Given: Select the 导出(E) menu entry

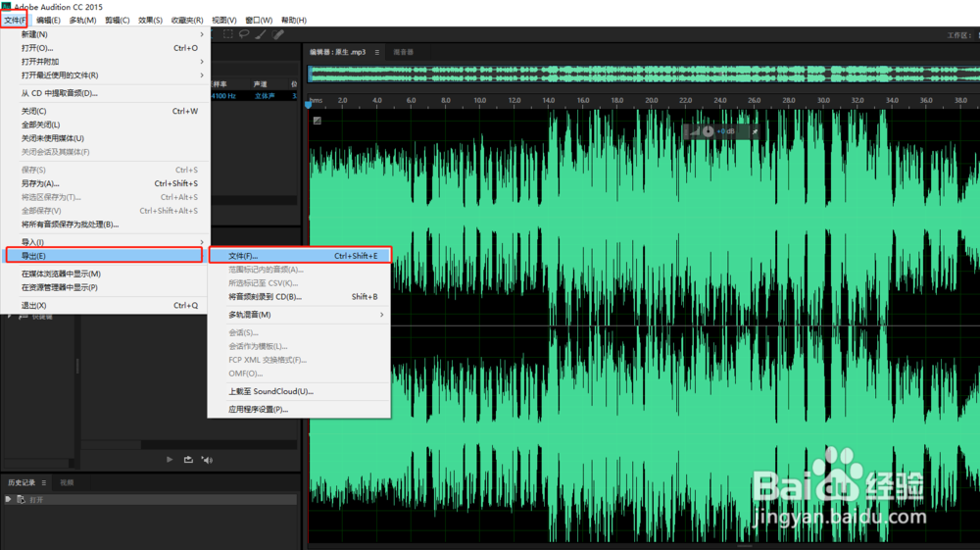Looking at the screenshot, I should coord(104,256).
